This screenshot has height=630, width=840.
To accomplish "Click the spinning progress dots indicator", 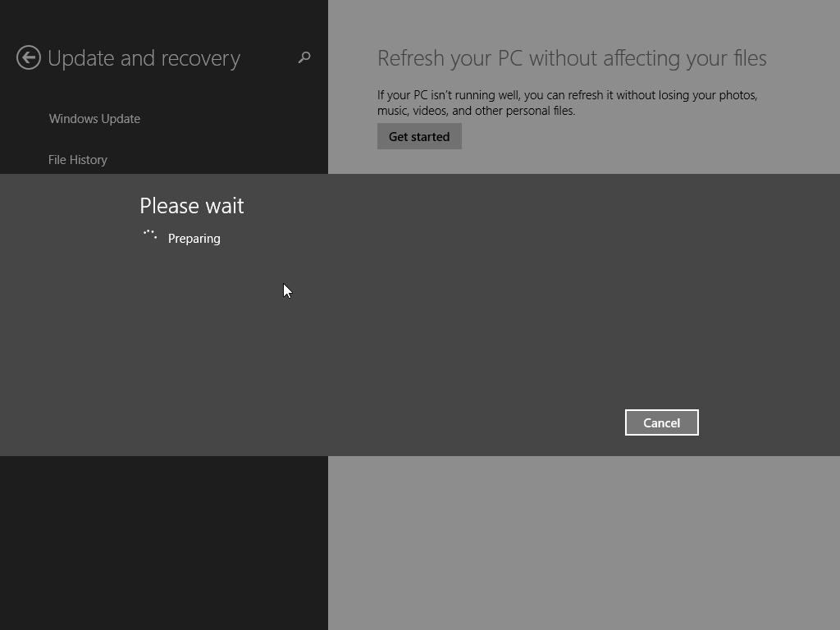I will 150,235.
